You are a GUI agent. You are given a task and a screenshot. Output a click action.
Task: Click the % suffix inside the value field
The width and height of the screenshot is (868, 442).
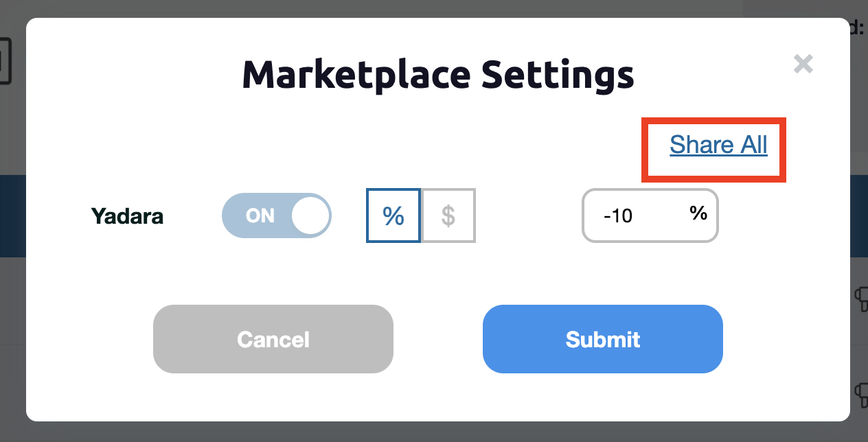[698, 213]
